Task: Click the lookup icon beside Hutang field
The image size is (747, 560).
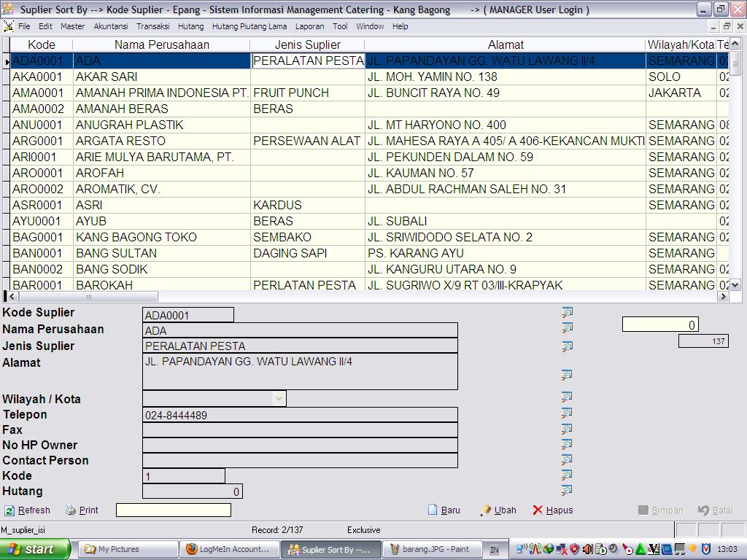Action: tap(567, 490)
